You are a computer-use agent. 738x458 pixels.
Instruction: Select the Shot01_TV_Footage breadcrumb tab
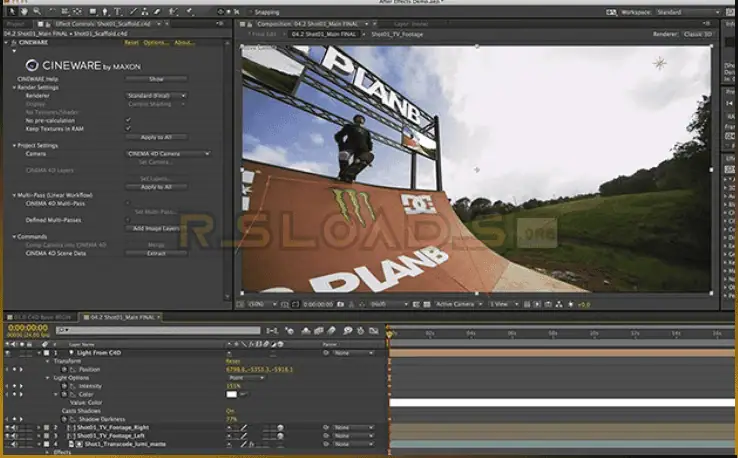point(397,34)
